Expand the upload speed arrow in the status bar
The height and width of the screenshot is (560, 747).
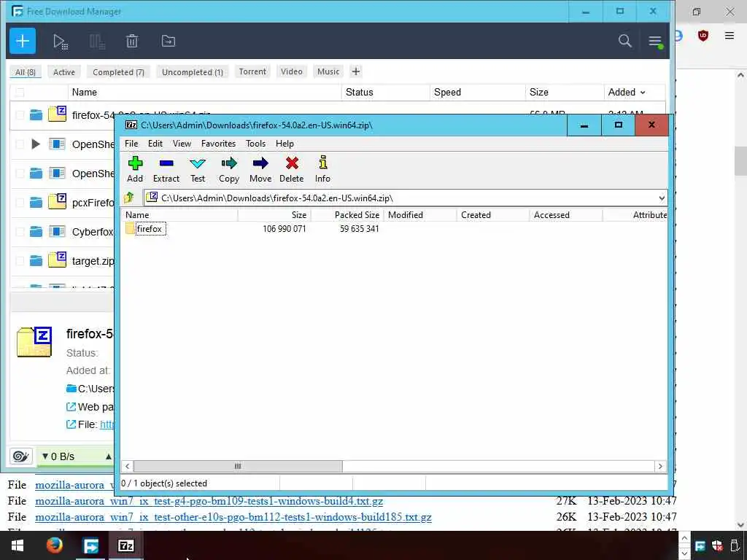109,456
